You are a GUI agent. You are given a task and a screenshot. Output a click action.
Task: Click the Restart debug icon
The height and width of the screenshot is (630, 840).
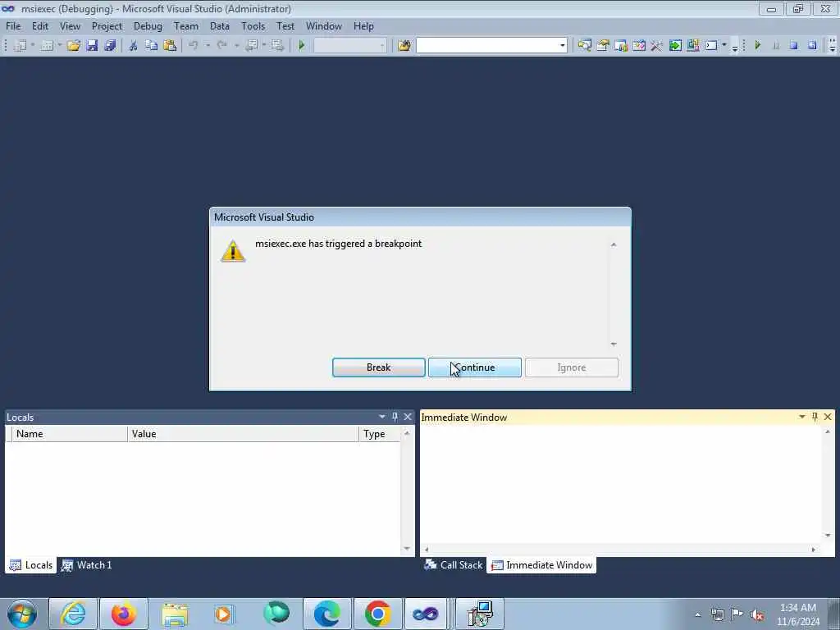tap(812, 46)
